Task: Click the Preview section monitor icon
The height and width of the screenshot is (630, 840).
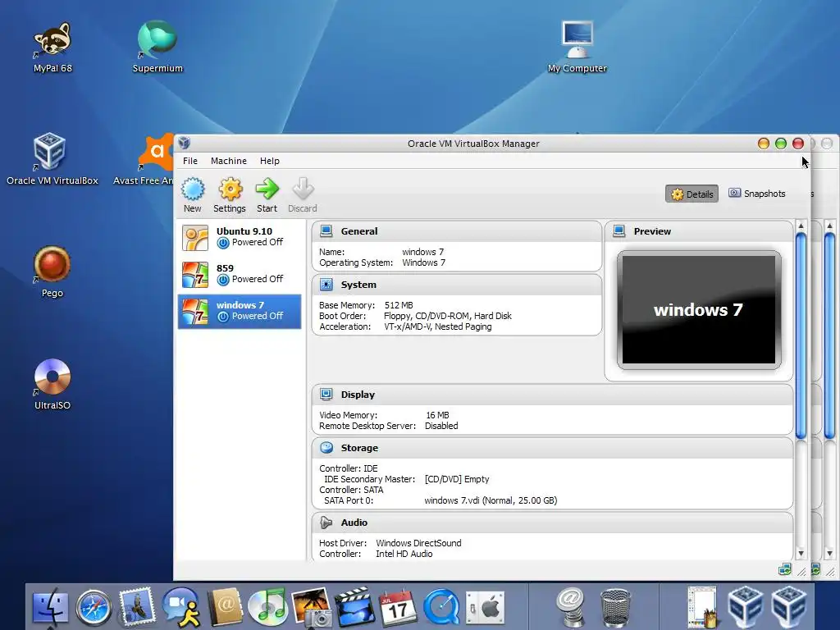Action: (619, 231)
